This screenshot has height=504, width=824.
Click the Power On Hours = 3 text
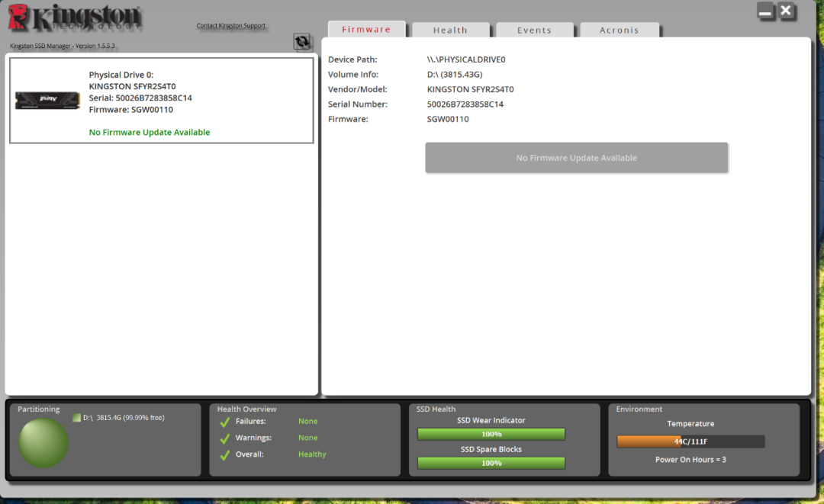click(x=690, y=459)
